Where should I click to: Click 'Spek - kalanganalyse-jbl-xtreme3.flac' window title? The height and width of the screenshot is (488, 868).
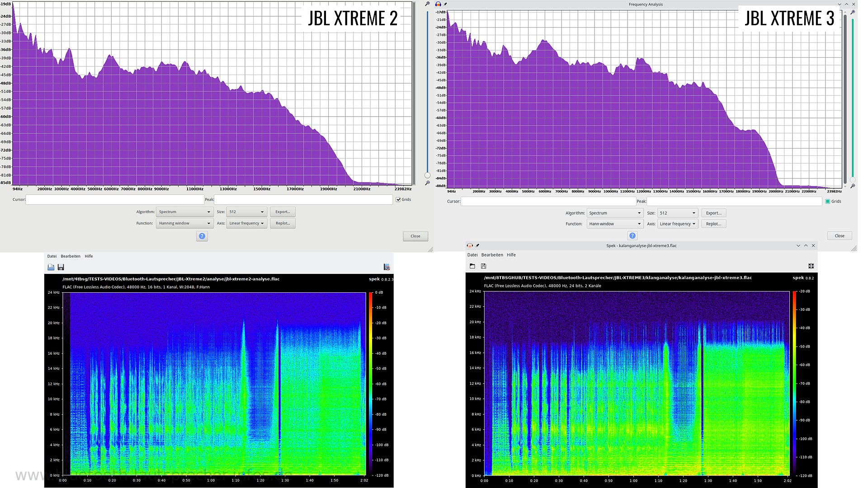642,245
